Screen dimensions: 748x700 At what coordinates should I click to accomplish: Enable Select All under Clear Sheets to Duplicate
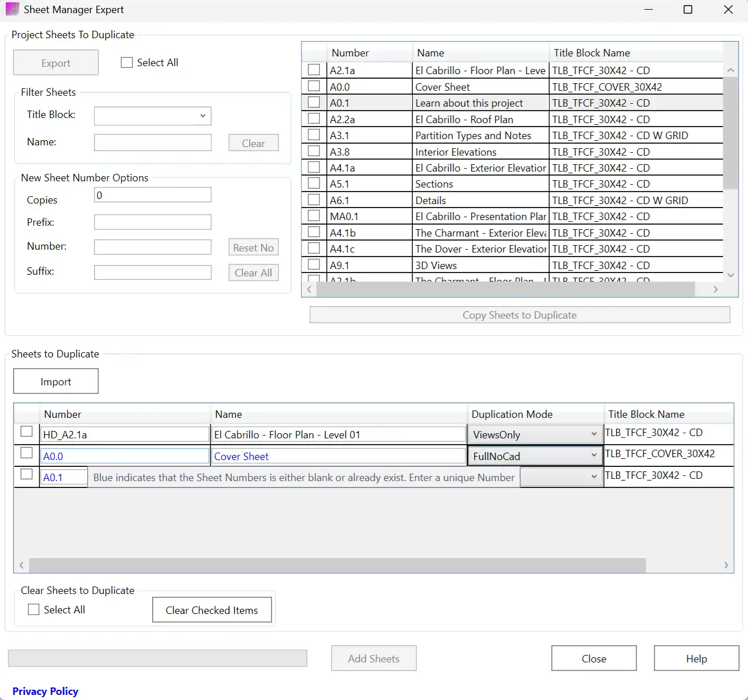(x=34, y=609)
